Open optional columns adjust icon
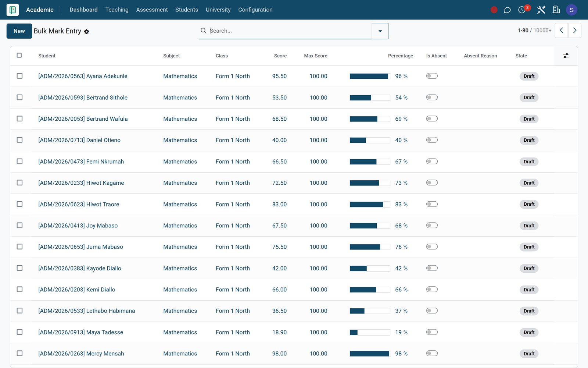 click(566, 56)
